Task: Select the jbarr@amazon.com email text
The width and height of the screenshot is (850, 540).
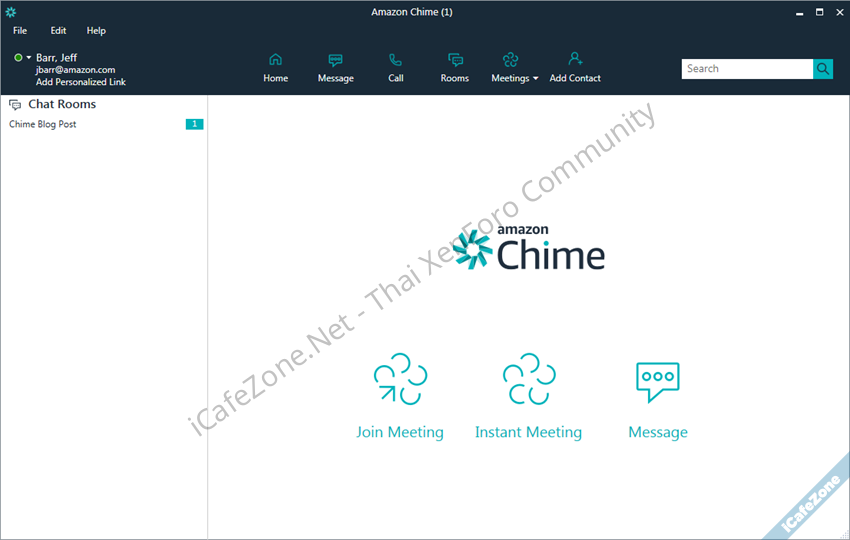Action: (75, 70)
